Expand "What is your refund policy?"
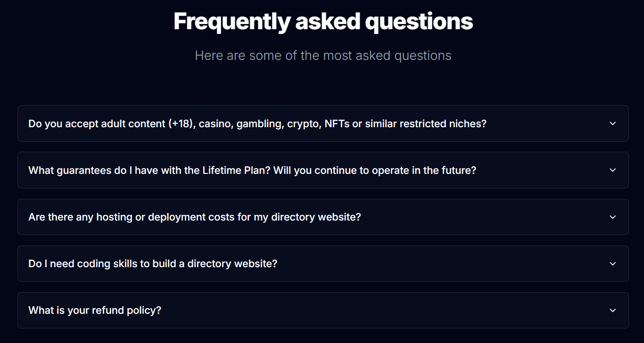 (x=94, y=310)
